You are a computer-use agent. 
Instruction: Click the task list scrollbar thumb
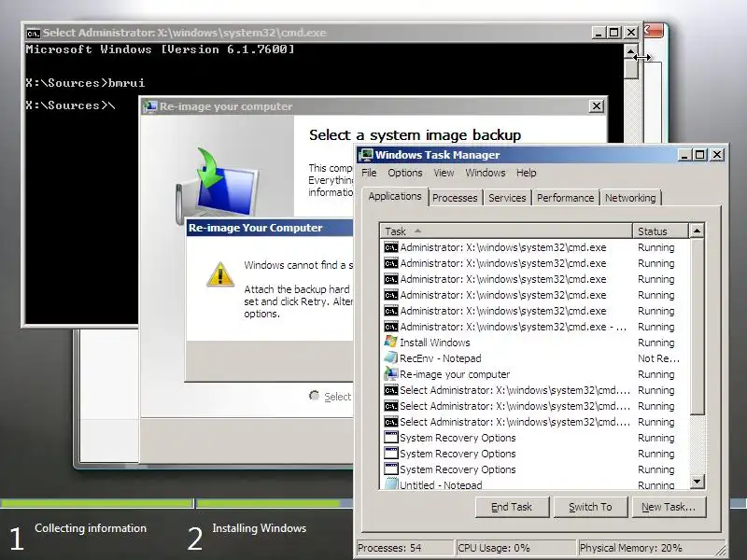click(x=697, y=327)
